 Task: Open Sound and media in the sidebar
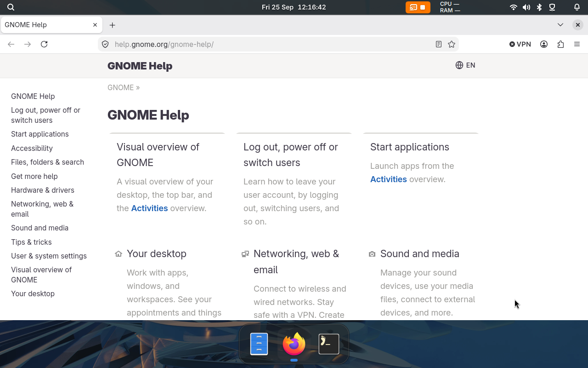(x=40, y=228)
